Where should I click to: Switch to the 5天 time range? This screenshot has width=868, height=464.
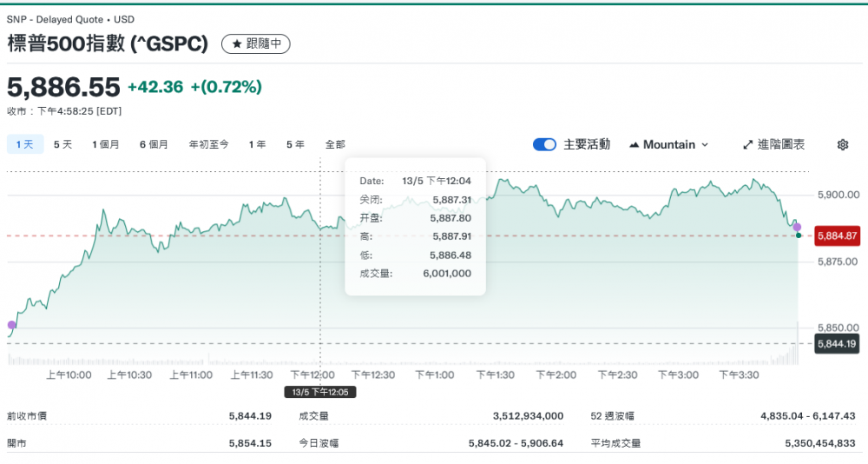[x=63, y=145]
